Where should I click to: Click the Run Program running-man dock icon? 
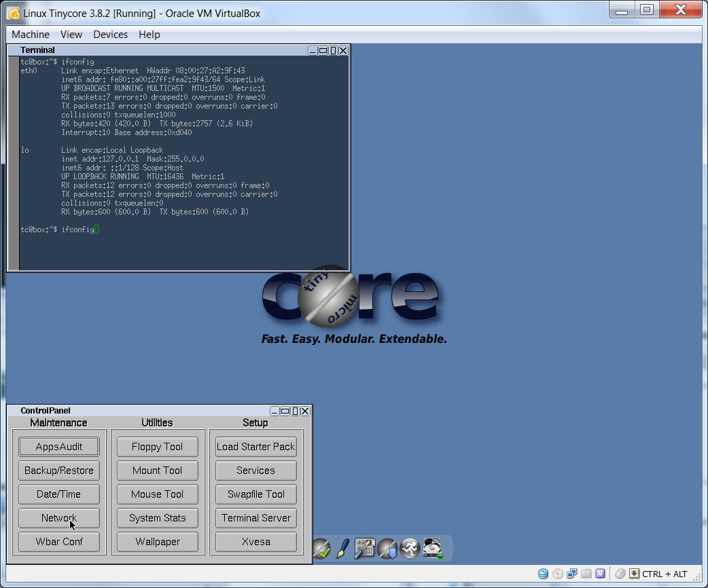(410, 549)
